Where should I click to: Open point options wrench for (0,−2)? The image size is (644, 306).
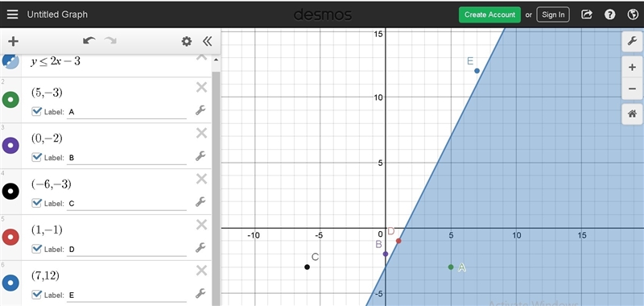[200, 156]
